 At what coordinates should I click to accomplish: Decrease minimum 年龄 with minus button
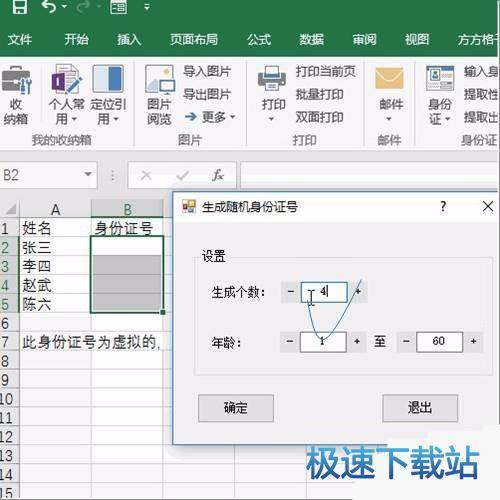coord(289,341)
